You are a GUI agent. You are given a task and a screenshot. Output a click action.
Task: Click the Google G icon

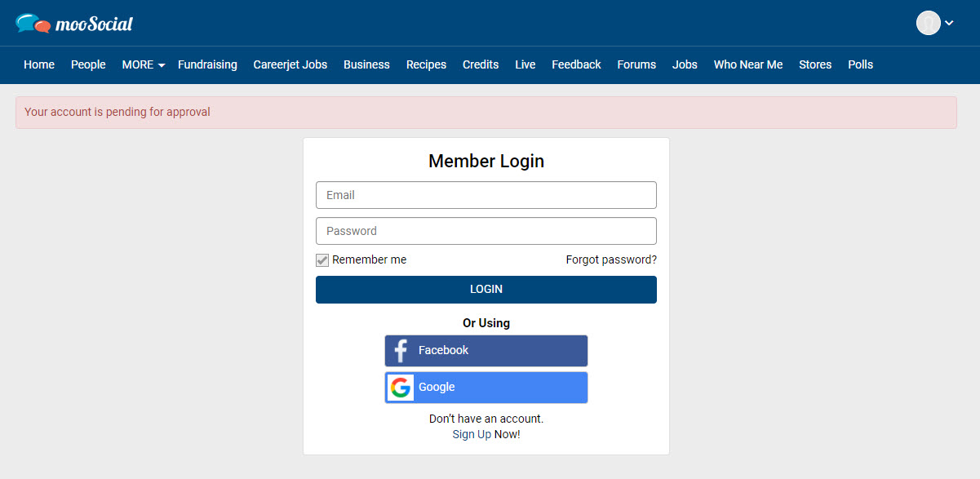401,388
